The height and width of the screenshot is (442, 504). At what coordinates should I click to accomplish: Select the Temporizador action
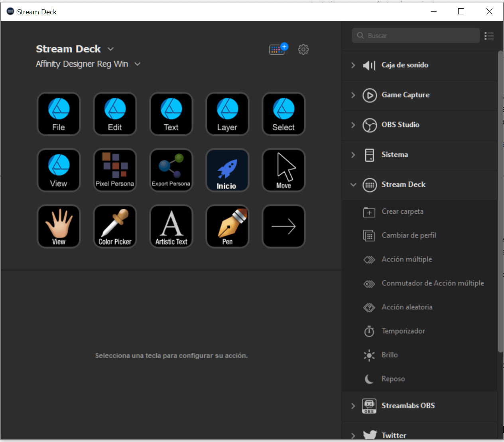click(x=420, y=331)
